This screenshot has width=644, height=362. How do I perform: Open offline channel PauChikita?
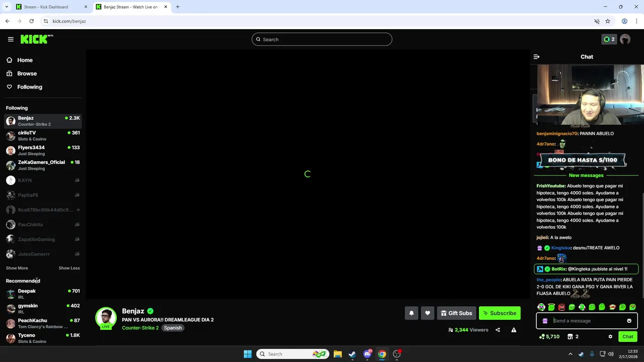click(x=43, y=225)
